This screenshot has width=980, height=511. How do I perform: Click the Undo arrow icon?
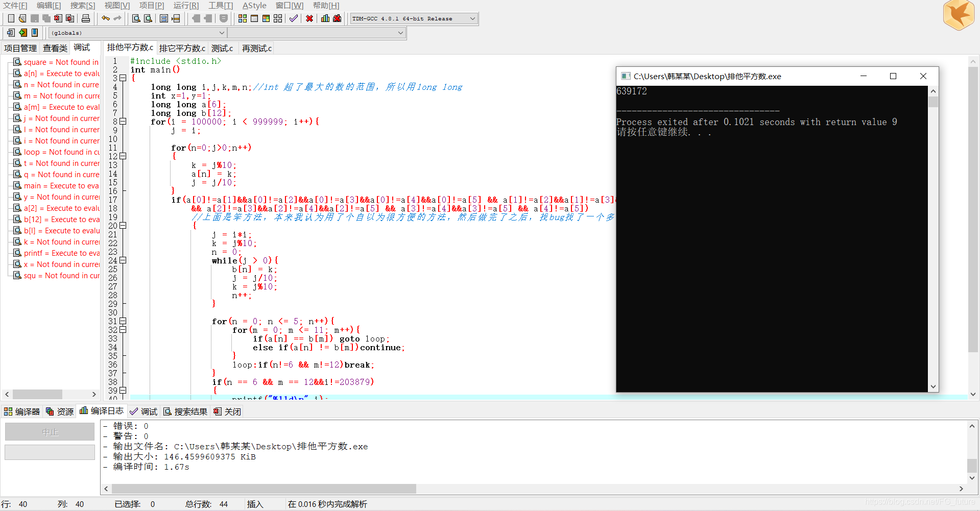[x=106, y=19]
